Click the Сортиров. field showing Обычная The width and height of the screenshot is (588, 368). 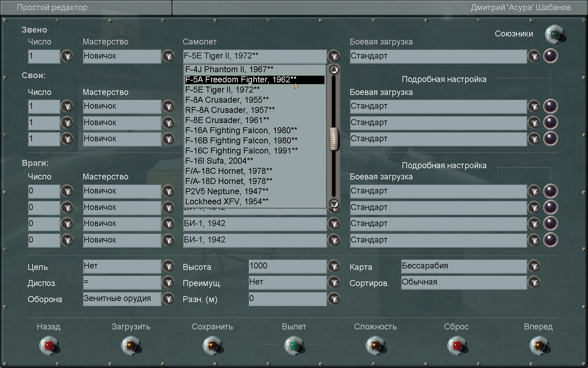464,282
